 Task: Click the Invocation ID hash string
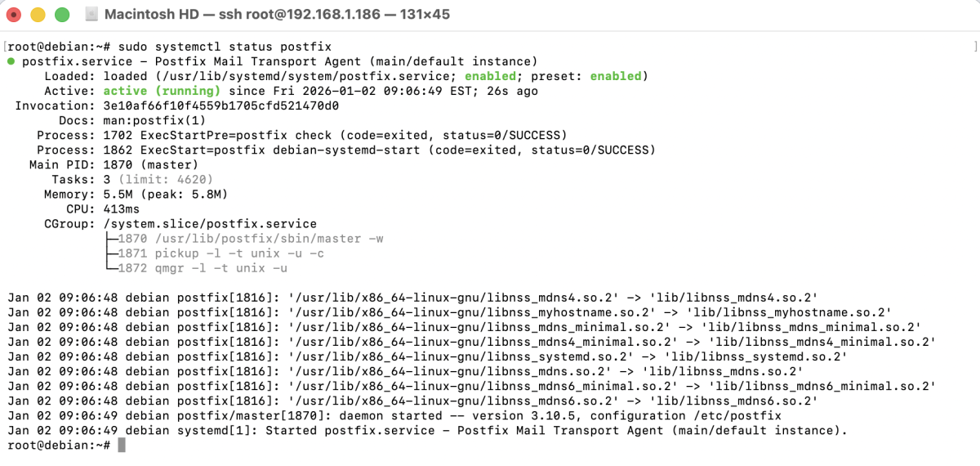(220, 105)
